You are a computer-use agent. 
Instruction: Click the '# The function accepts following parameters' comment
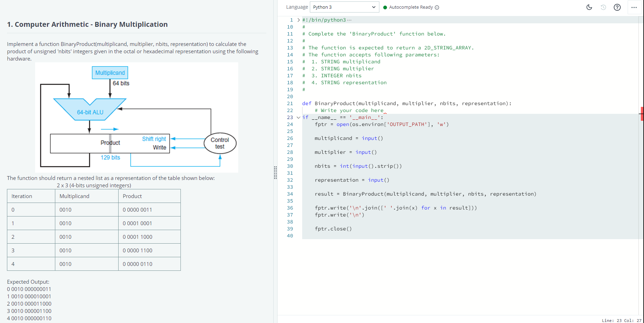pos(371,55)
